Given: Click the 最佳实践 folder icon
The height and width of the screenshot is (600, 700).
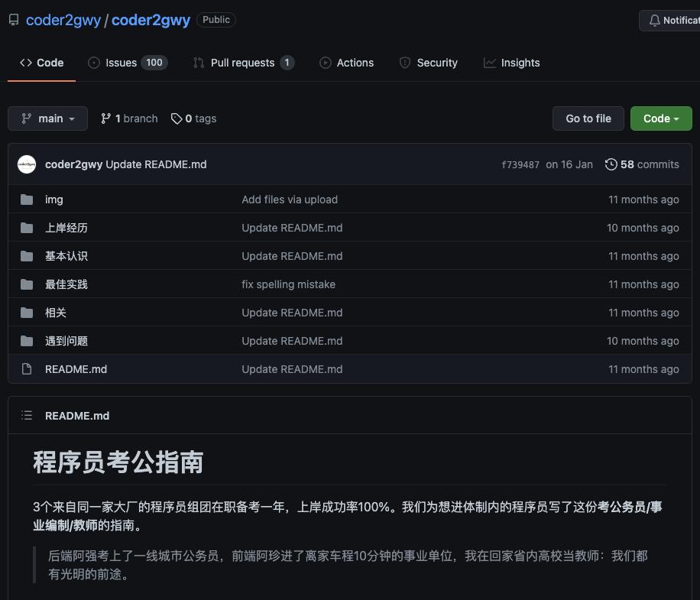Looking at the screenshot, I should [x=27, y=284].
